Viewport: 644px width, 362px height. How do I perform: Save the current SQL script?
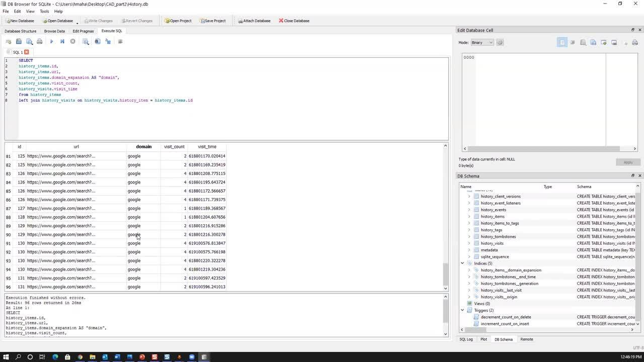29,41
